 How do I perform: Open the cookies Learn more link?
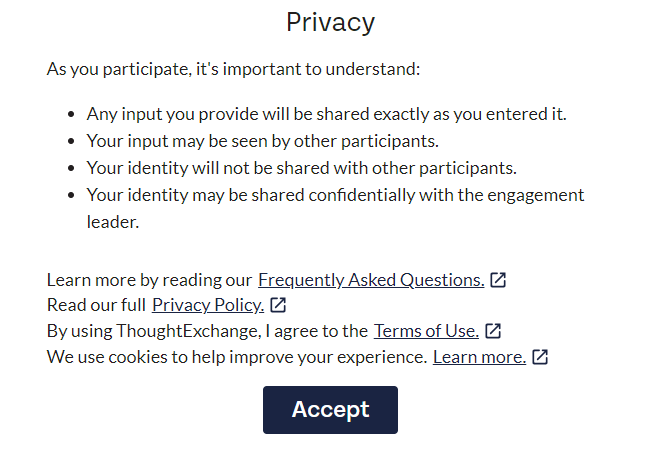(480, 357)
